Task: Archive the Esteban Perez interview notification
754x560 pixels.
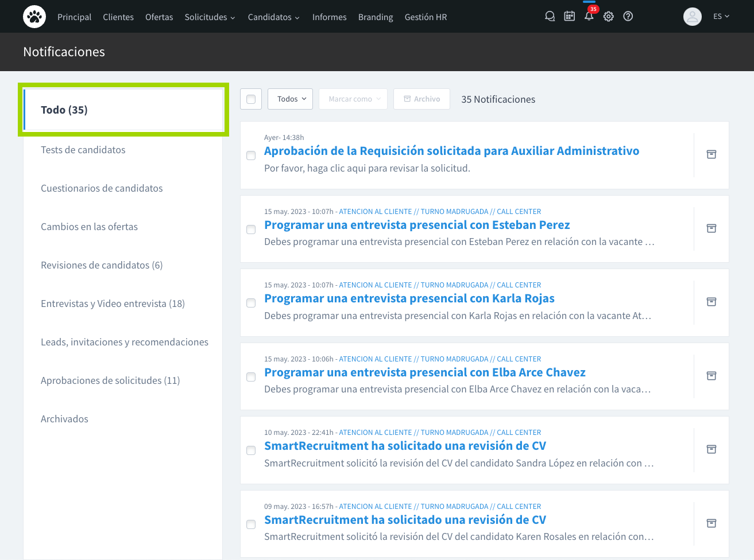Action: point(711,228)
